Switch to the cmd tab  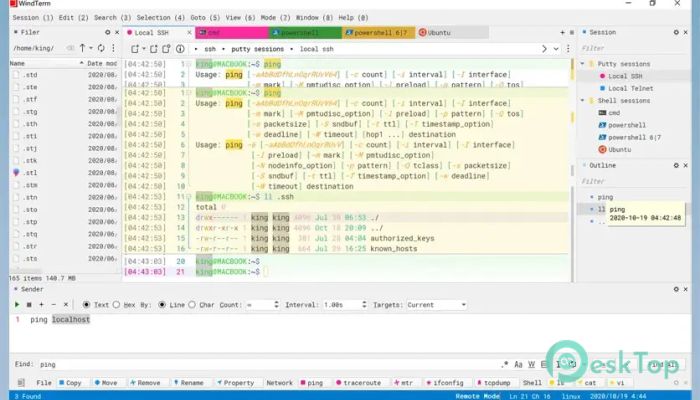(x=232, y=33)
